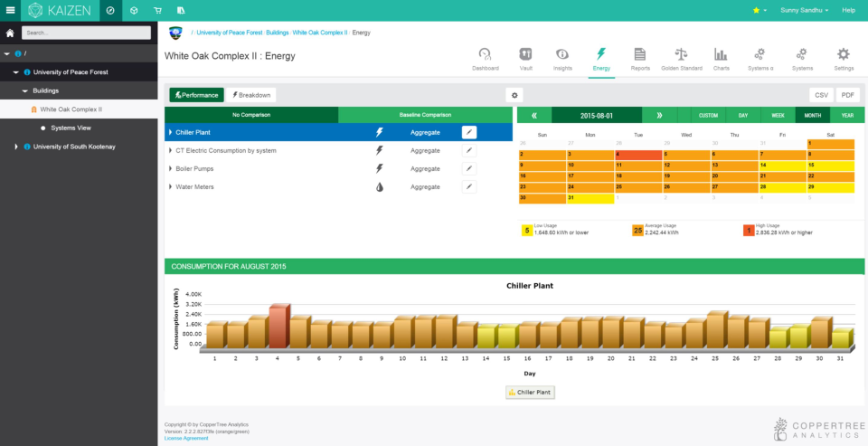This screenshot has width=868, height=446.
Task: Toggle the Chiller Plant chart legend
Action: tap(530, 393)
